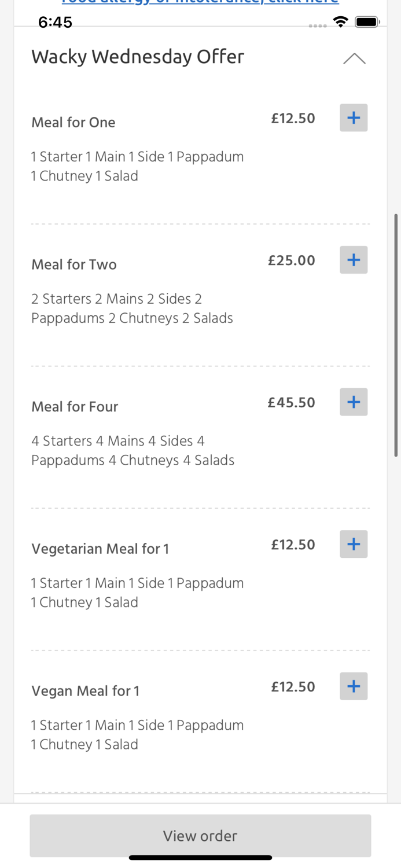
Task: Add Meal for Four to the order
Action: pyautogui.click(x=354, y=402)
